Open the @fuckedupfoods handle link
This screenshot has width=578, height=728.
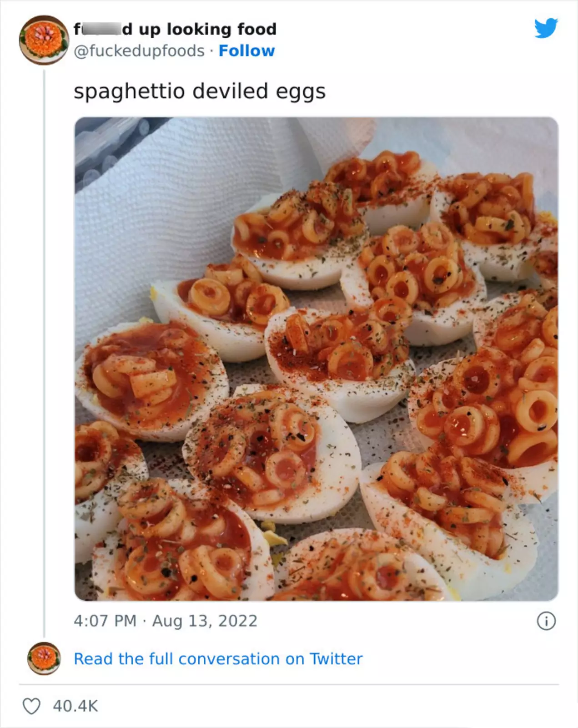coord(139,51)
